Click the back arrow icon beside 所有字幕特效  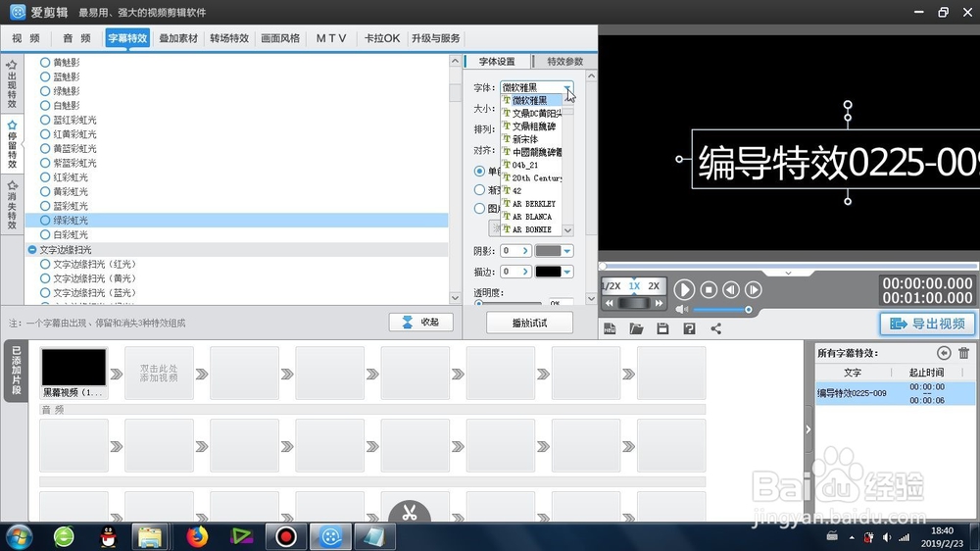click(x=944, y=353)
